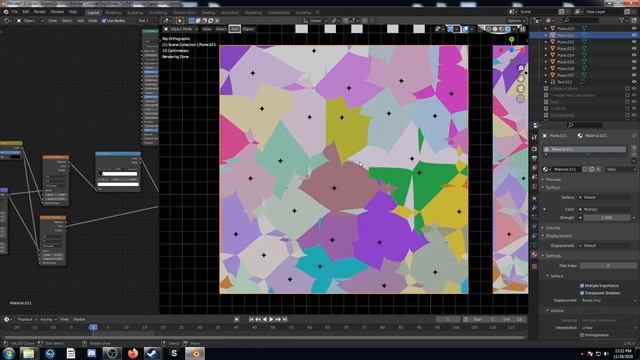
Task: Toggle Transparent Shadows checkbox
Action: point(582,293)
